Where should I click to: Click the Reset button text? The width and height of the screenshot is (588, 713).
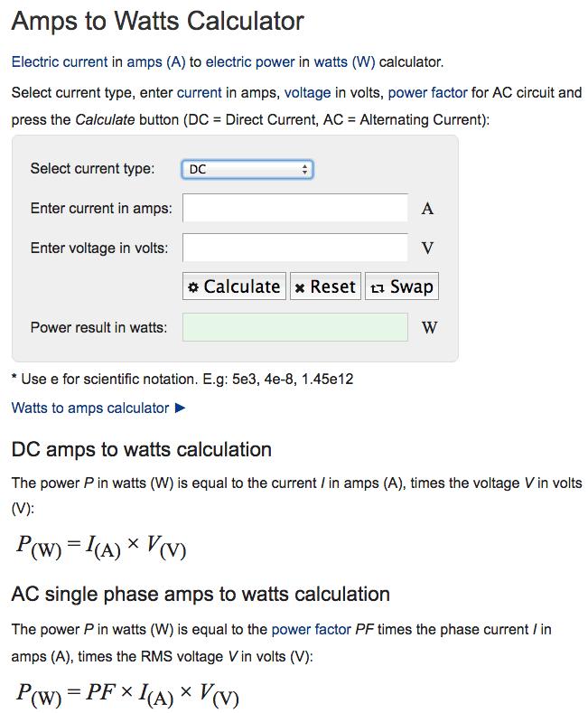[332, 287]
